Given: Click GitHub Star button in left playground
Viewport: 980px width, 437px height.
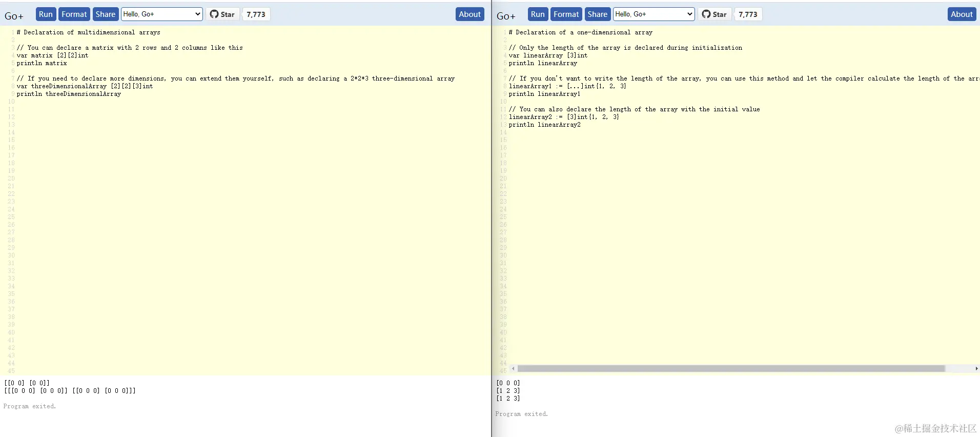Looking at the screenshot, I should (222, 14).
